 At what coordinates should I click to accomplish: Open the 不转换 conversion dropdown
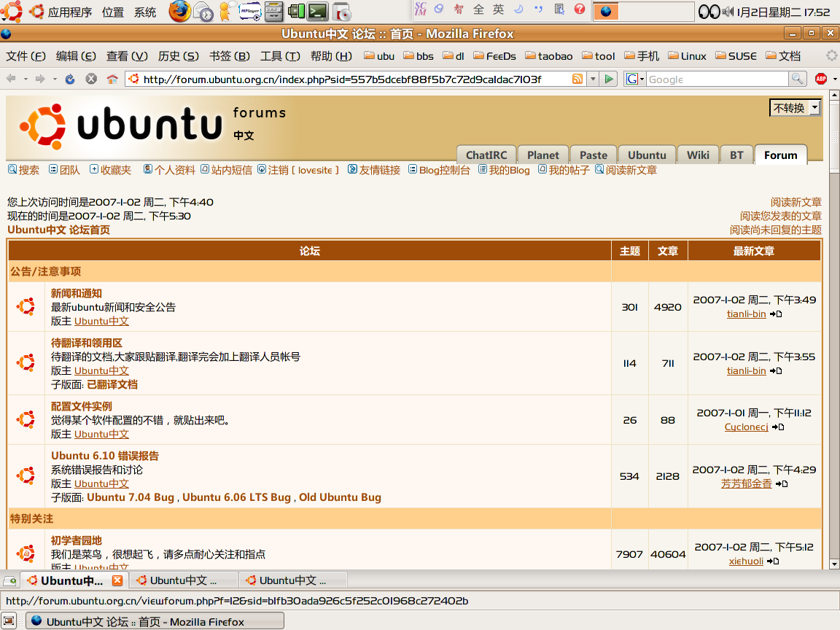pyautogui.click(x=795, y=108)
